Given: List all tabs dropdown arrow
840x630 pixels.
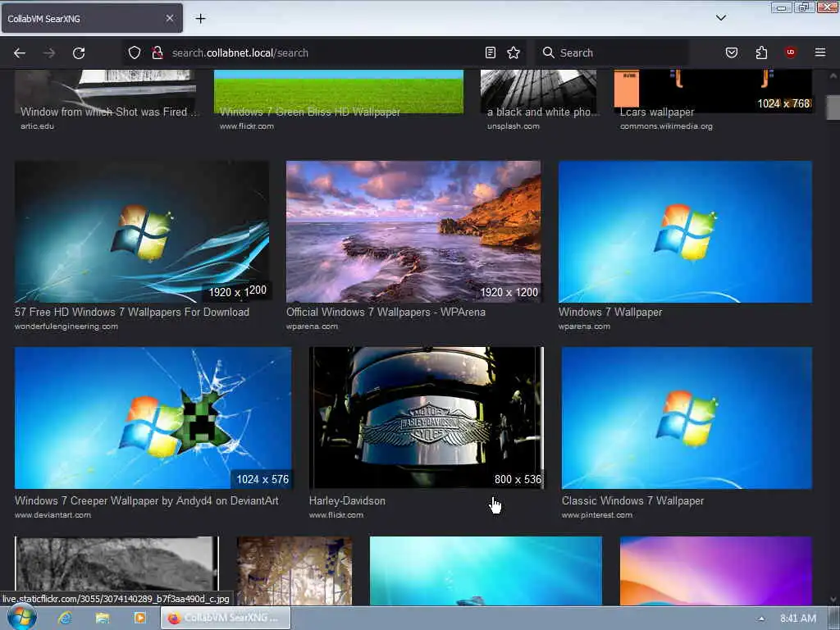Looking at the screenshot, I should click(721, 18).
